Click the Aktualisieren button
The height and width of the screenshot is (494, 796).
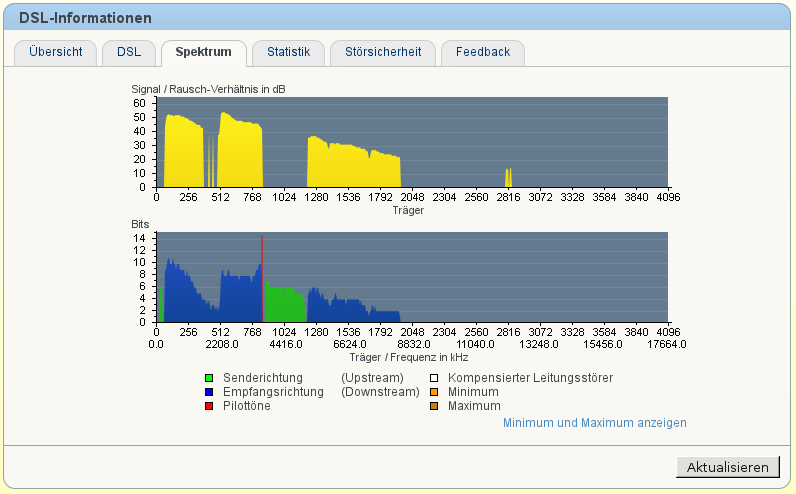(727, 467)
